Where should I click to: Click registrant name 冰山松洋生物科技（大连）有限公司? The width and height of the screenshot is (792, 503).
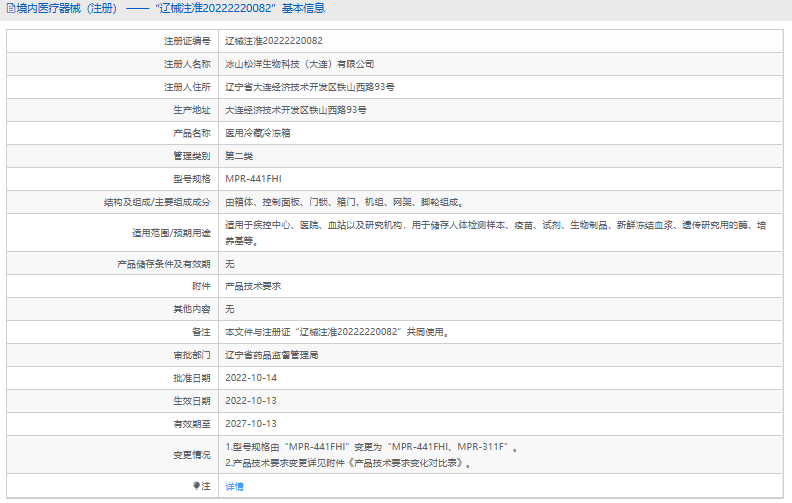pyautogui.click(x=300, y=64)
